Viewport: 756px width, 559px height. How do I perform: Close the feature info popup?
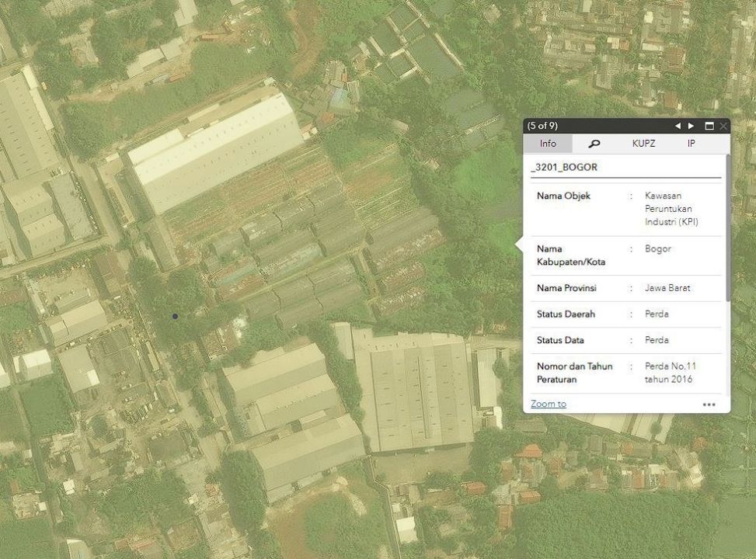click(723, 126)
